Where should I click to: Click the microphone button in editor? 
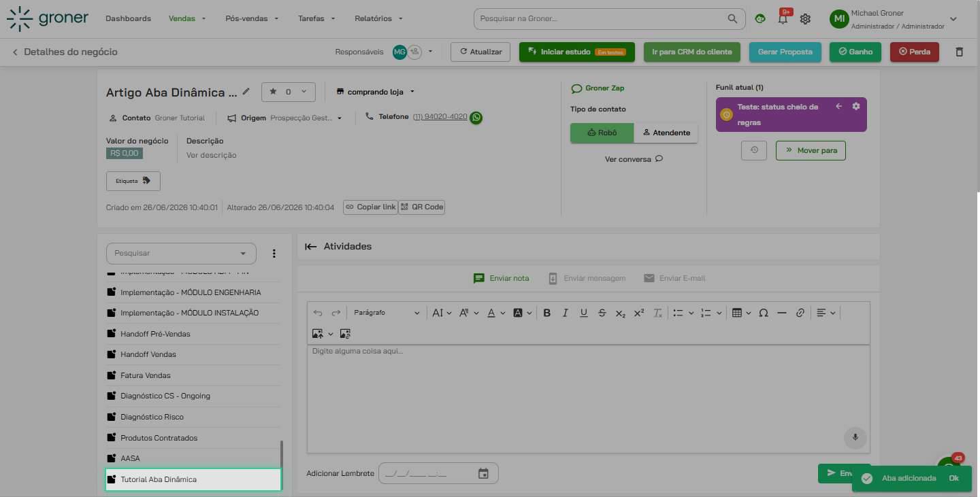pyautogui.click(x=855, y=437)
